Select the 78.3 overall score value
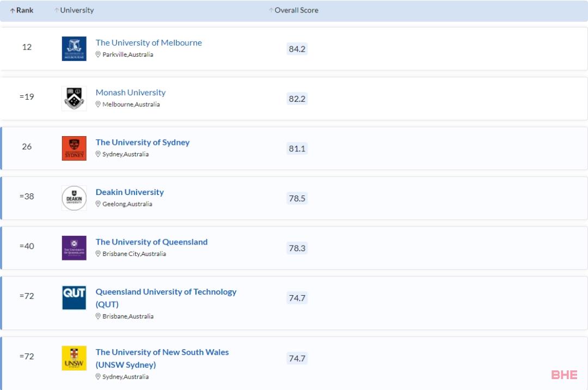Viewport: 588px width, 390px height. coord(297,248)
